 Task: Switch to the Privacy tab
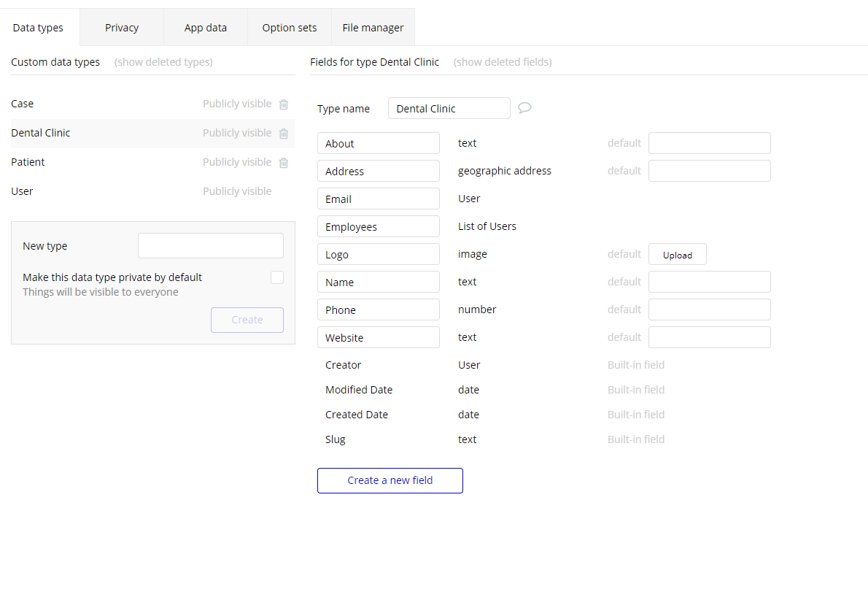[x=122, y=28]
